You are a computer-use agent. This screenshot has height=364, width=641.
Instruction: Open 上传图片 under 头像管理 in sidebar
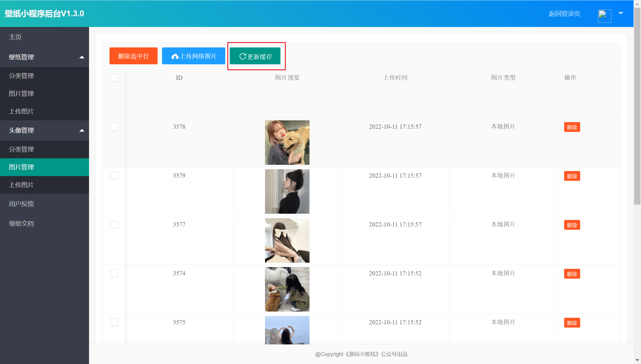click(21, 185)
